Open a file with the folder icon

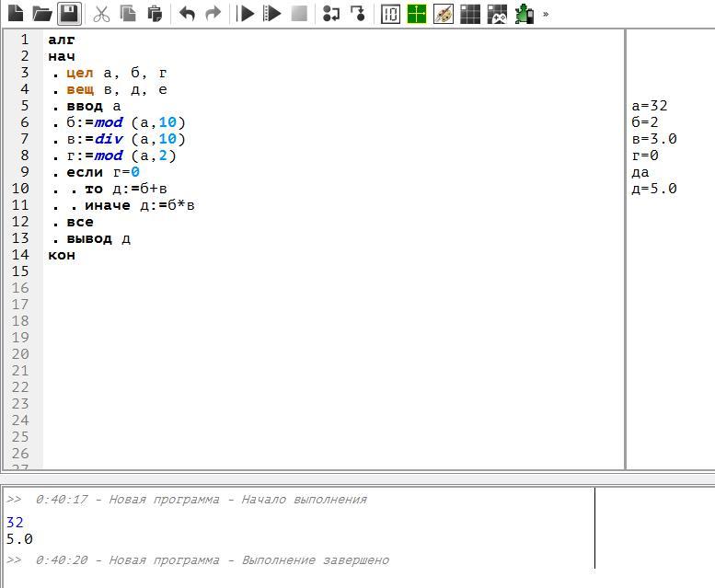(x=42, y=14)
